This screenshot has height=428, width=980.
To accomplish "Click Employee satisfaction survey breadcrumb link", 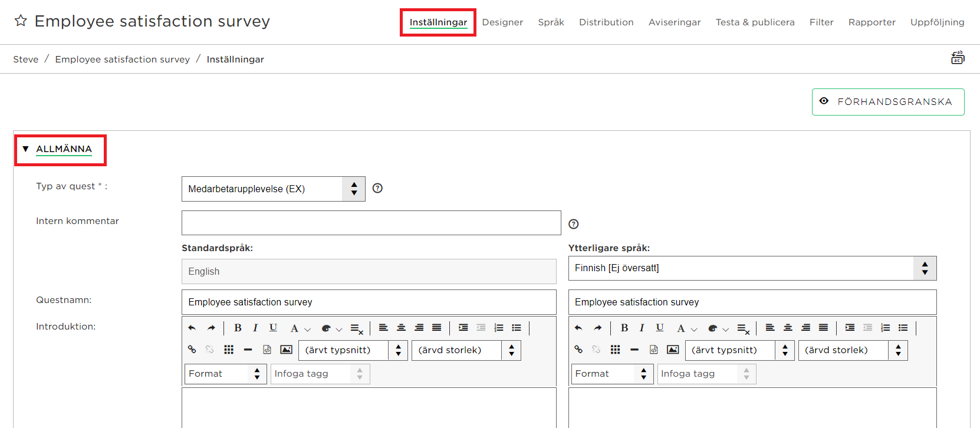I will pyautogui.click(x=123, y=60).
